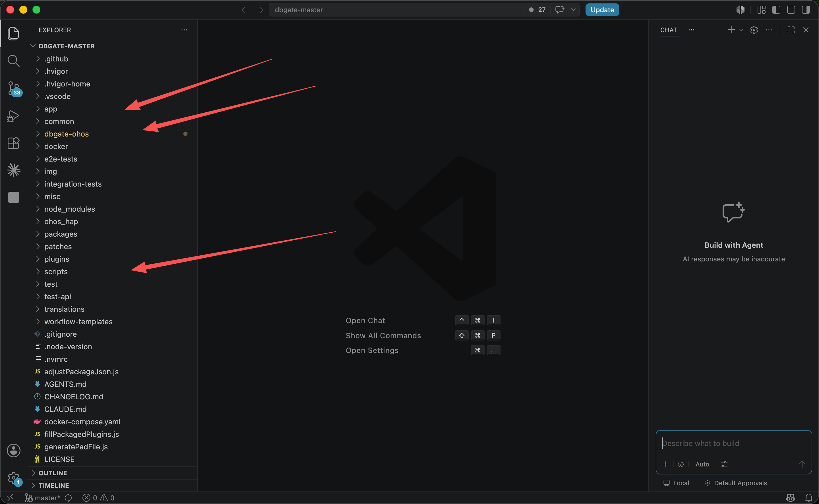Open the Accounts menu icon
This screenshot has width=819, height=504.
[x=13, y=450]
